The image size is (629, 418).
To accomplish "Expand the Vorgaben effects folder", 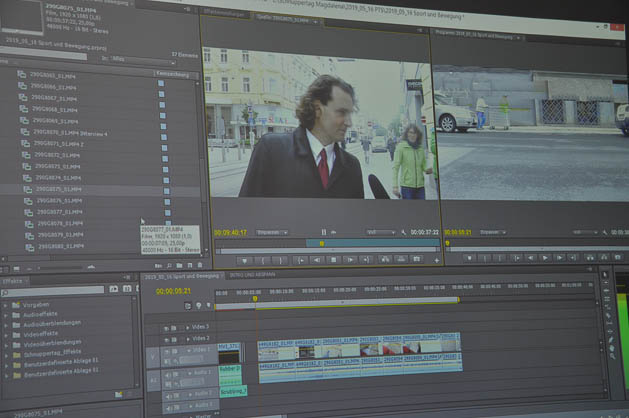I will 5,306.
